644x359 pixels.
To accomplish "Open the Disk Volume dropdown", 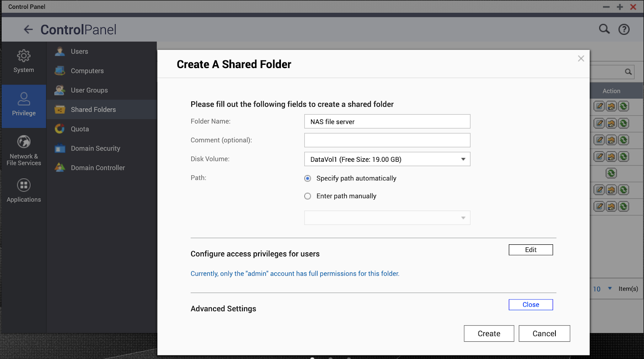I will 387,159.
